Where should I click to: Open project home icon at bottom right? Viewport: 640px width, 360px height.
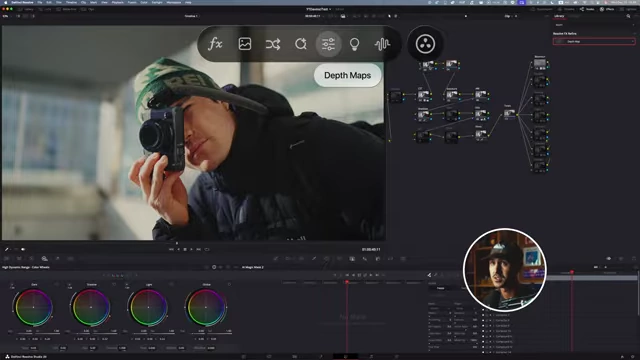point(622,357)
